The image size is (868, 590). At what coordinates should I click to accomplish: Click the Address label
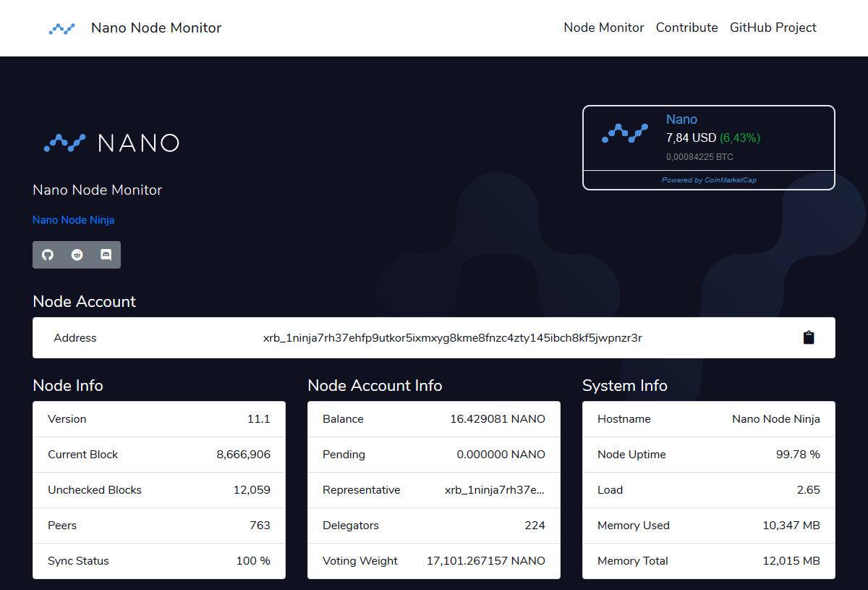coord(75,338)
